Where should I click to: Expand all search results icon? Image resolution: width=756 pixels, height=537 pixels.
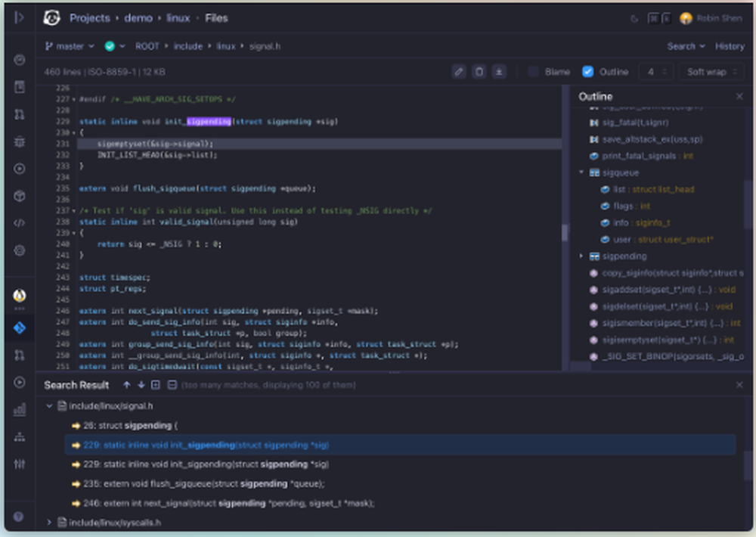coord(155,384)
